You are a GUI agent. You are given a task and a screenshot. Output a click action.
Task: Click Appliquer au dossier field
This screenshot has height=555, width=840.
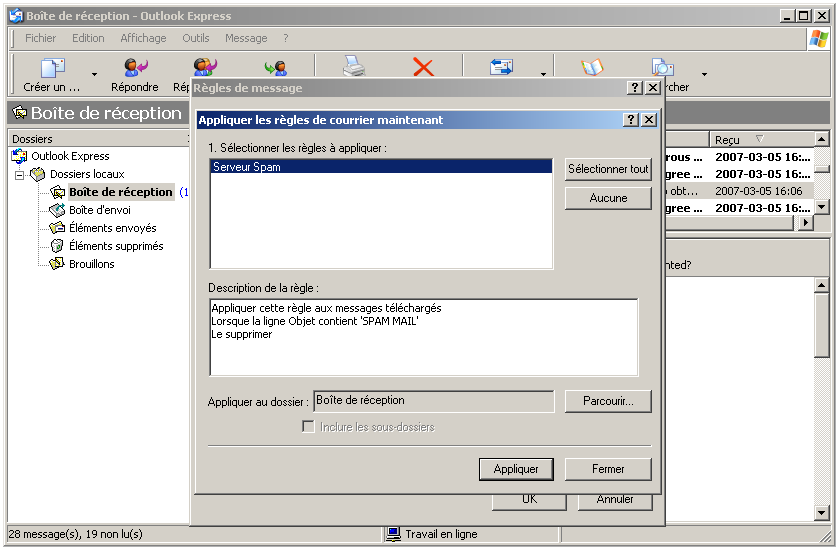(x=434, y=401)
